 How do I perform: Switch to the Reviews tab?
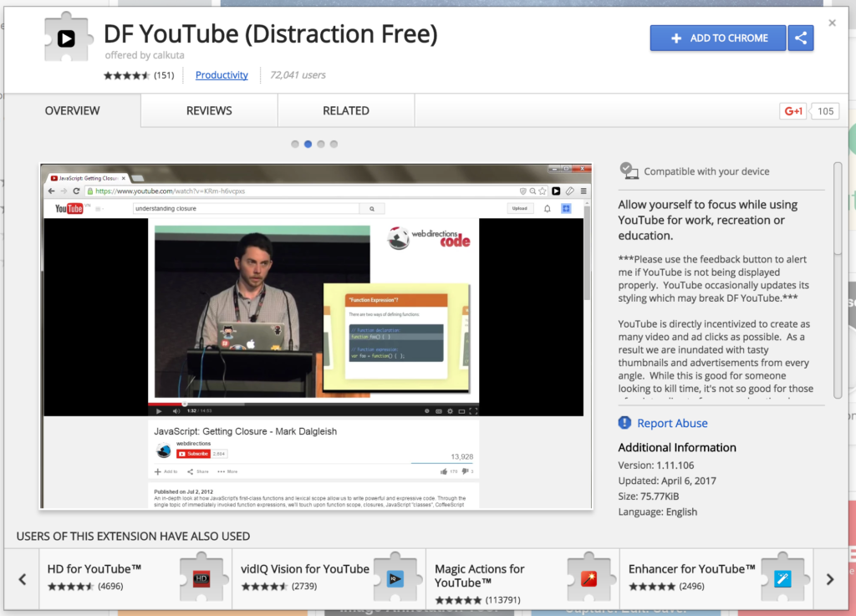point(209,111)
